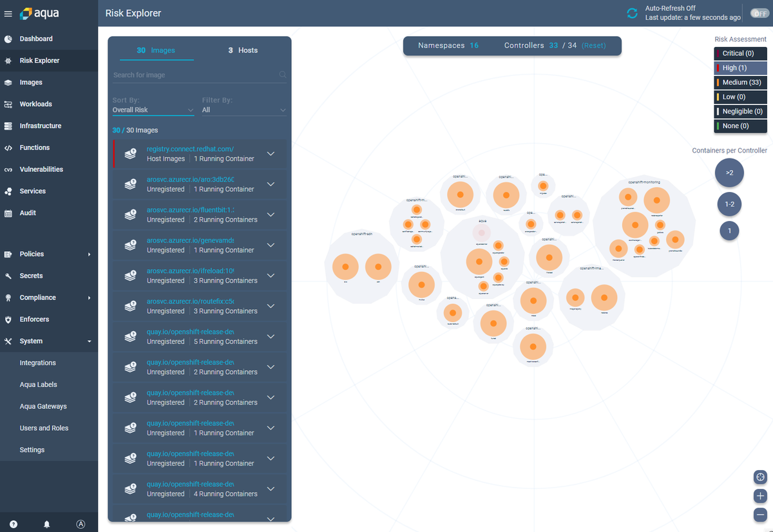Zoom in on the graph with plus icon

coord(760,496)
